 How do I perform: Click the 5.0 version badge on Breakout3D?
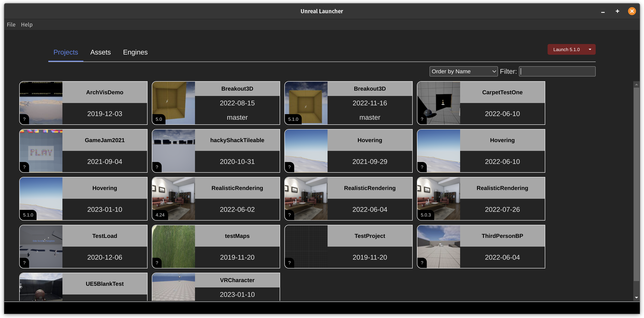(159, 119)
